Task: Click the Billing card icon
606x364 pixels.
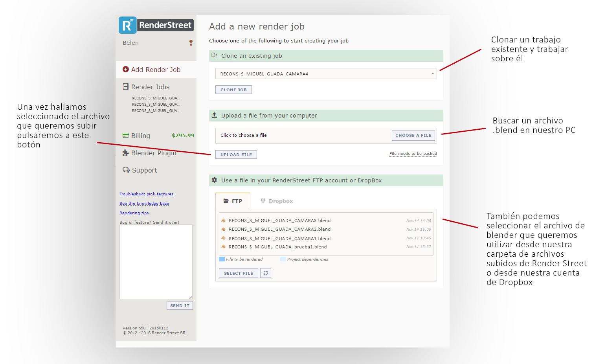Action: (x=126, y=136)
